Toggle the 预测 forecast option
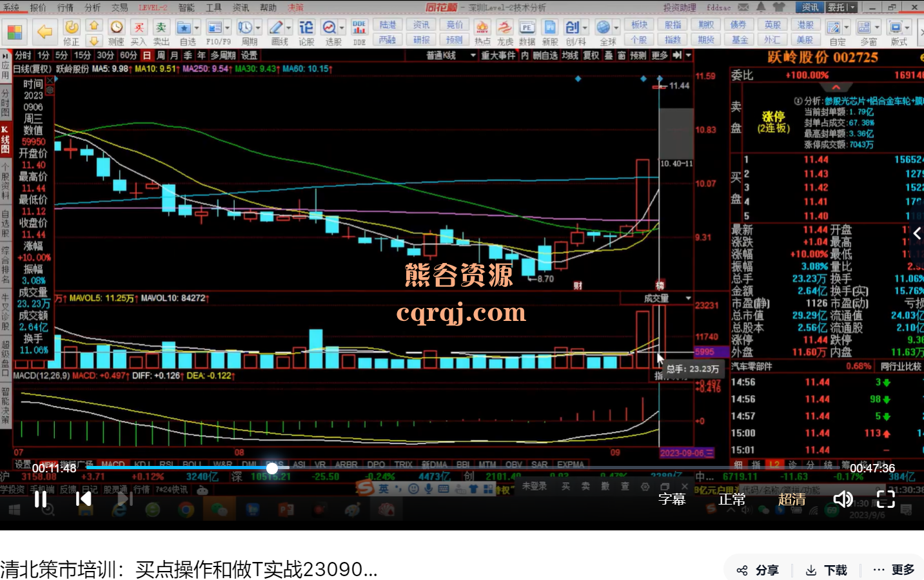This screenshot has height=580, width=924. click(x=638, y=55)
